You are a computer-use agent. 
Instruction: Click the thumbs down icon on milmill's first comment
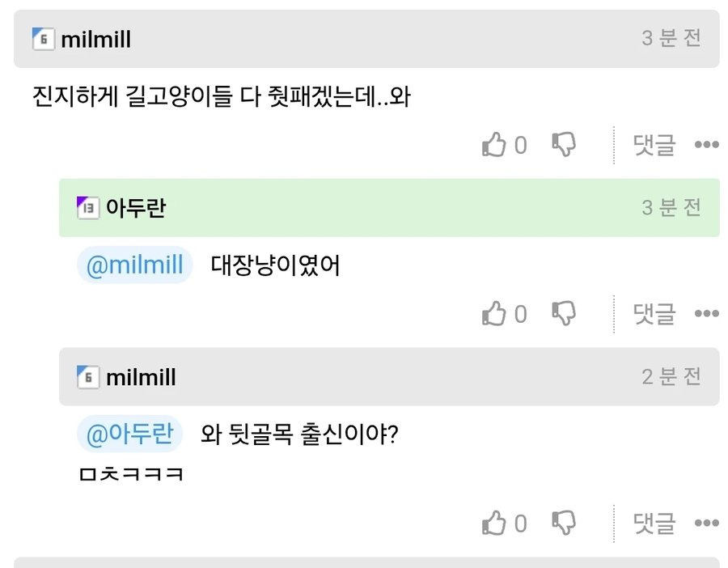(x=564, y=143)
